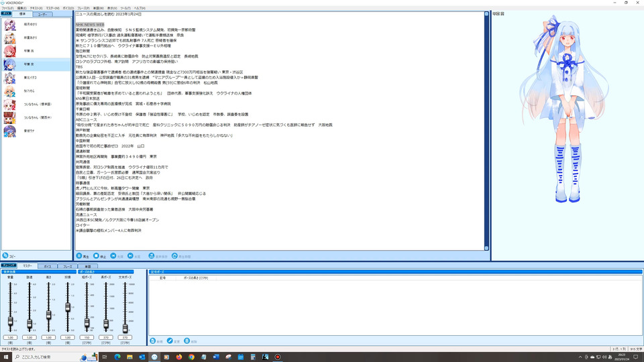This screenshot has width=644, height=362.
Task: Click the text editor scrollbar down arrow
Action: (487, 248)
